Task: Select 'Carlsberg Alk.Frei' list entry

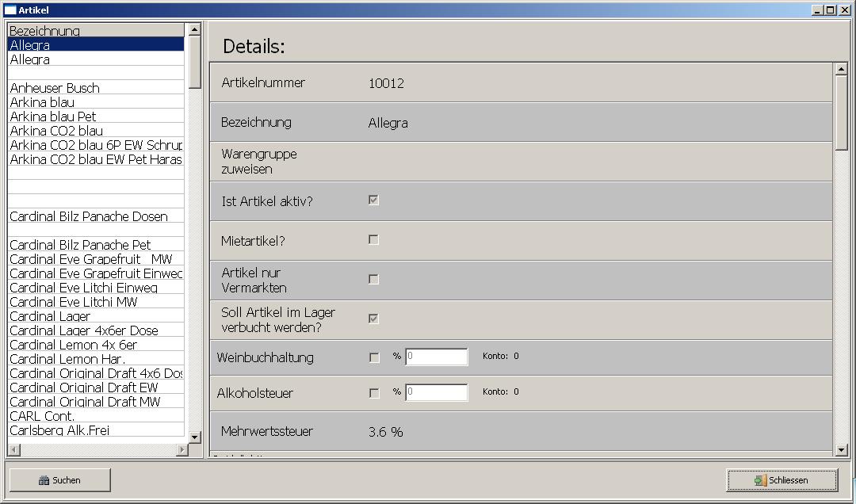Action: [x=59, y=430]
